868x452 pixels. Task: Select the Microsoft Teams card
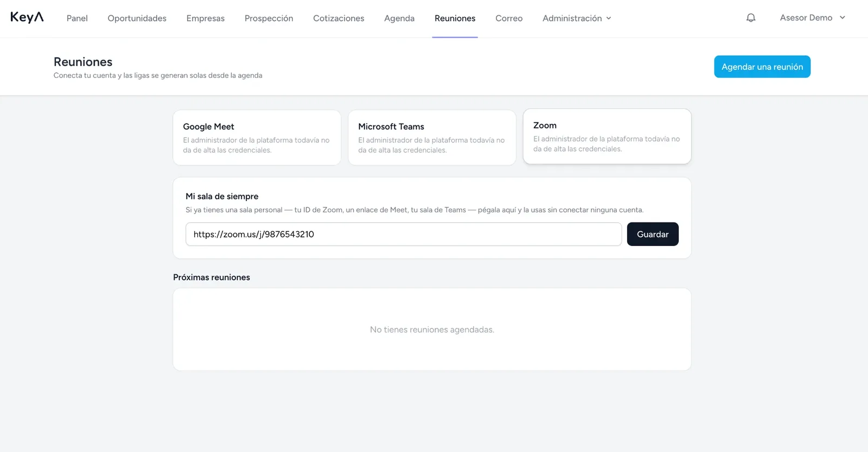pyautogui.click(x=432, y=138)
